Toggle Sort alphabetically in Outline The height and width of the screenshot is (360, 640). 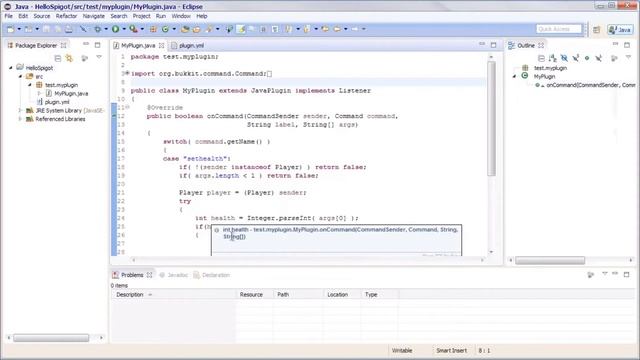(x=553, y=58)
